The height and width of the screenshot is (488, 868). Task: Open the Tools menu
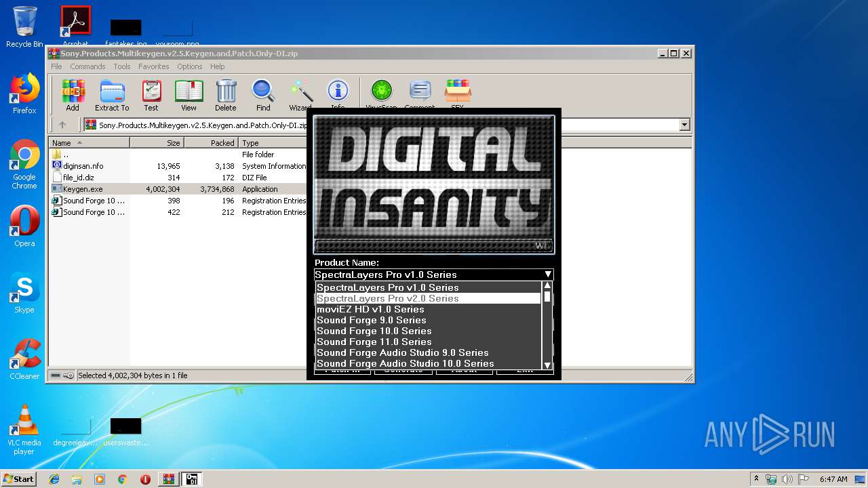coord(122,66)
